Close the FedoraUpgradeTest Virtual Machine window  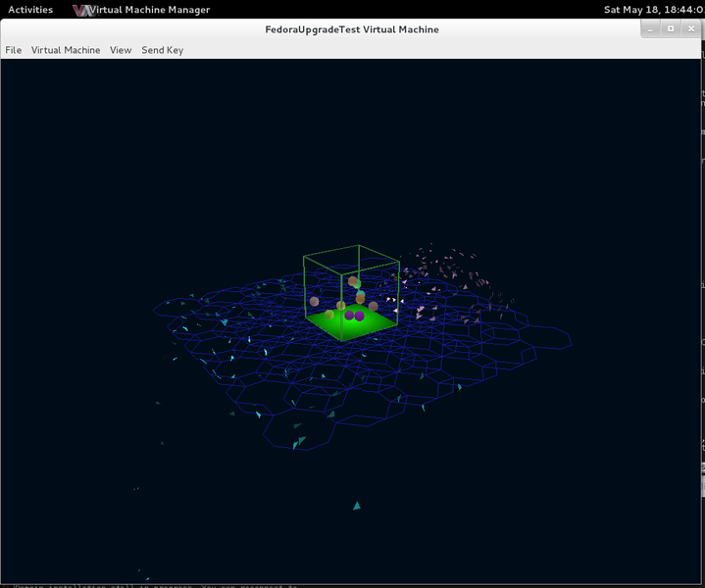coord(688,28)
